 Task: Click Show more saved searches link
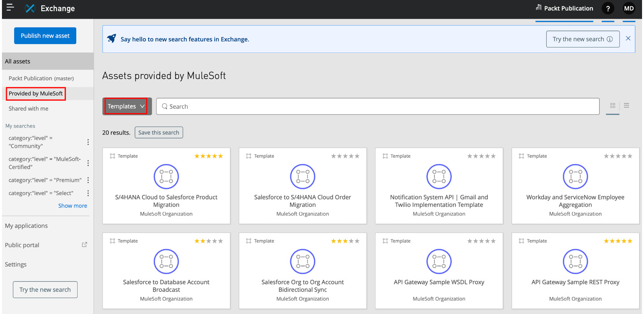tap(73, 205)
